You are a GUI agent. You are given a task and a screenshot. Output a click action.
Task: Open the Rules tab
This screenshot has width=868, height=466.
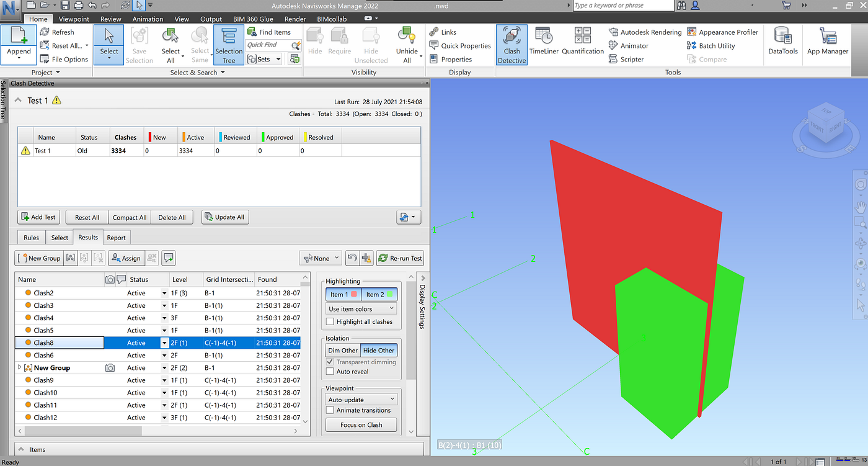(31, 238)
